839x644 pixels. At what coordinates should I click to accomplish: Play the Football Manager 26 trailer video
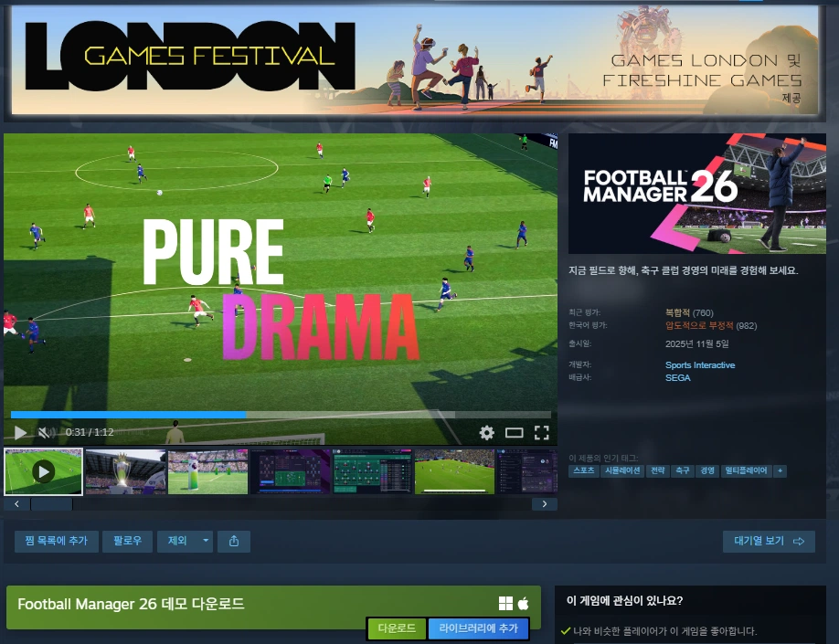(x=20, y=432)
